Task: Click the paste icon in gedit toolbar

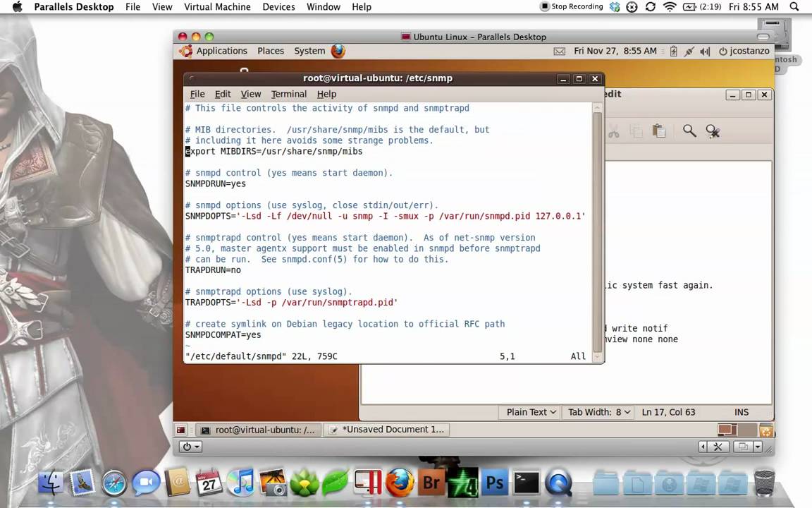Action: tap(659, 131)
